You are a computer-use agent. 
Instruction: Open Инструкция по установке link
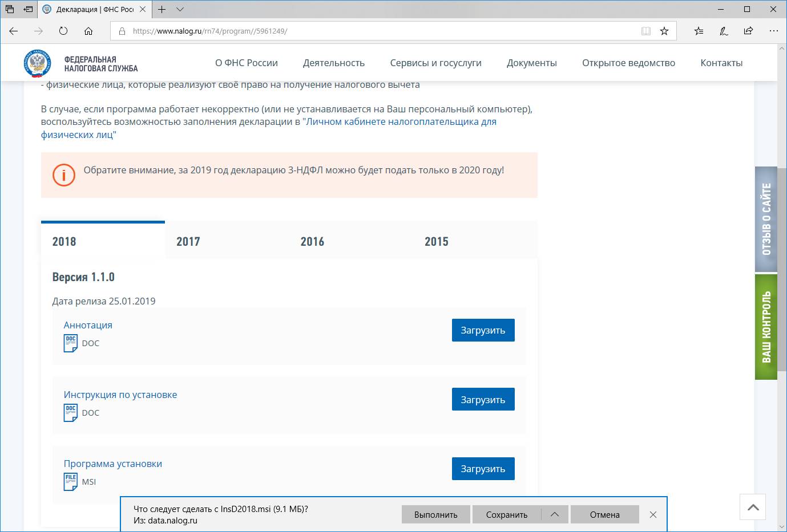120,395
